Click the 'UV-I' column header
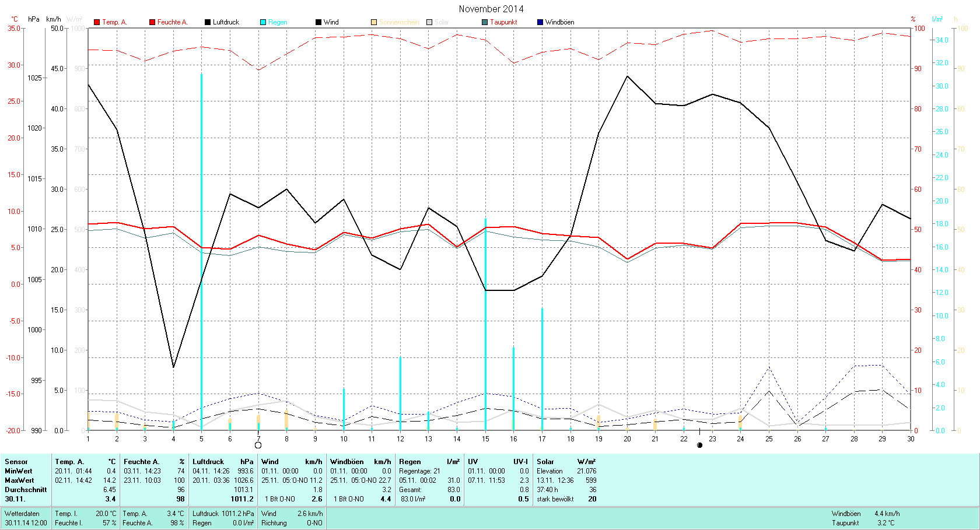 [520, 462]
